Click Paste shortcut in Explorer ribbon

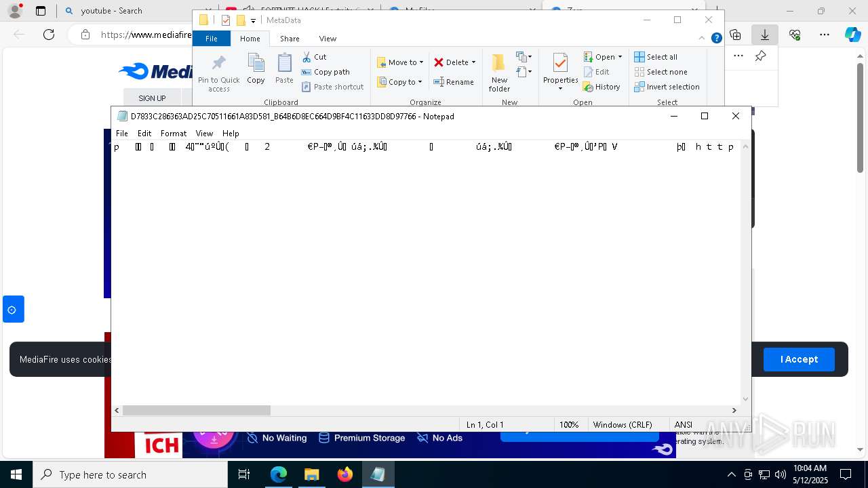click(332, 87)
